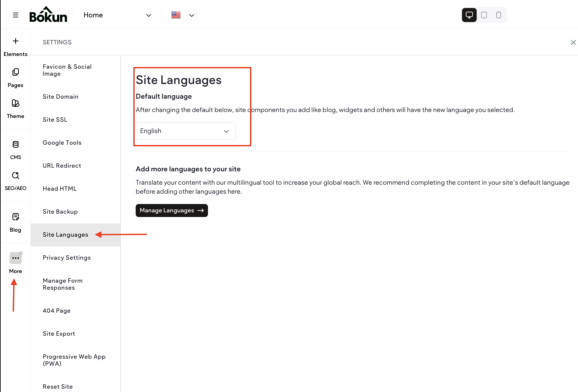Open the Theme panel icon
This screenshot has width=578, height=392.
coord(15,103)
